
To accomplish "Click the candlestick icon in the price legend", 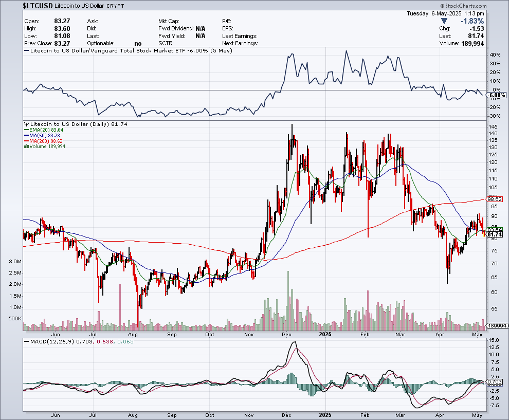I will pyautogui.click(x=27, y=124).
